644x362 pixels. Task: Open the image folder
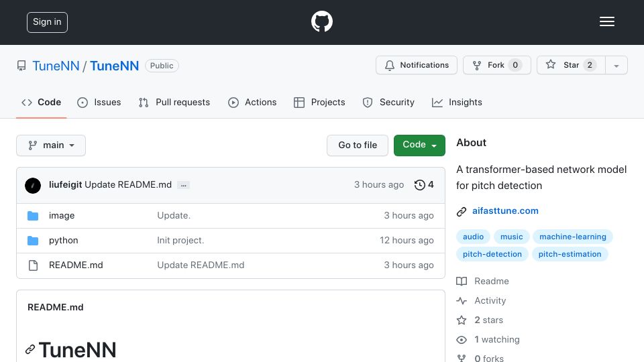(62, 215)
